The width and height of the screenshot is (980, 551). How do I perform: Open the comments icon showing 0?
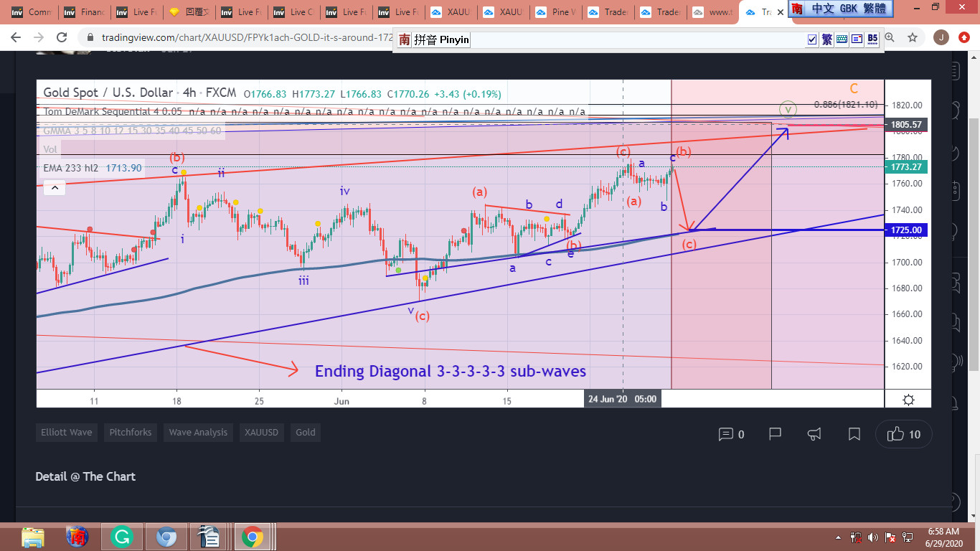click(x=731, y=434)
